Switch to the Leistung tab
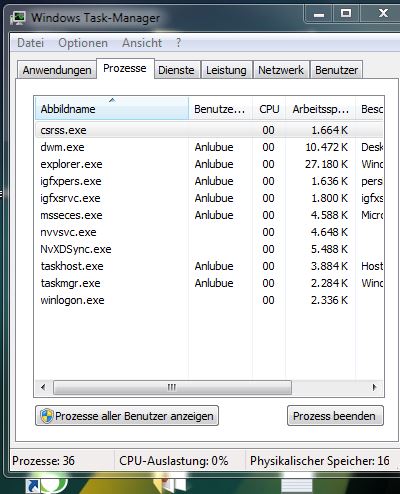The width and height of the screenshot is (400, 494). tap(226, 70)
